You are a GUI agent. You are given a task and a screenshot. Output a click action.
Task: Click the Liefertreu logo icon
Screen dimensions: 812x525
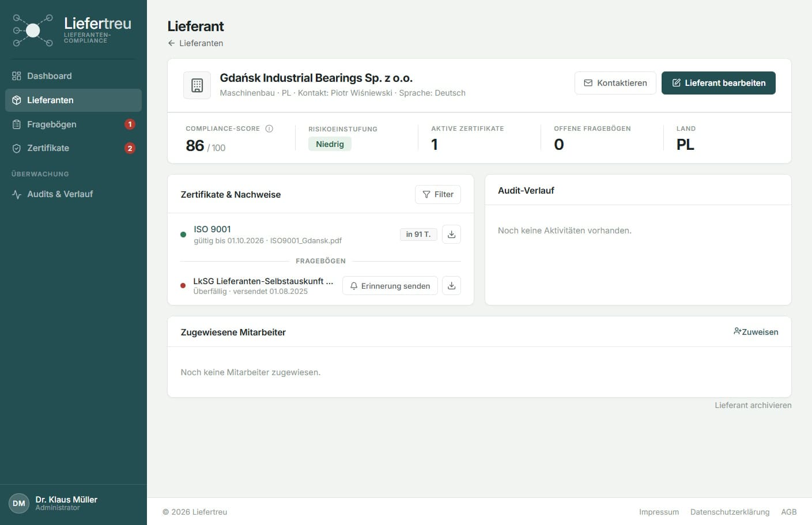(33, 31)
